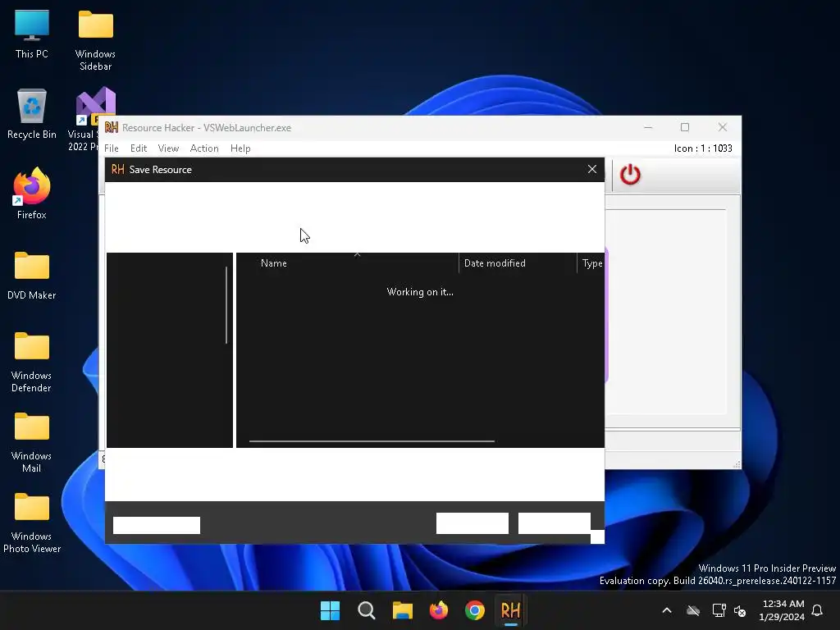840x630 pixels.
Task: Open Google Chrome from the taskbar
Action: click(x=475, y=610)
